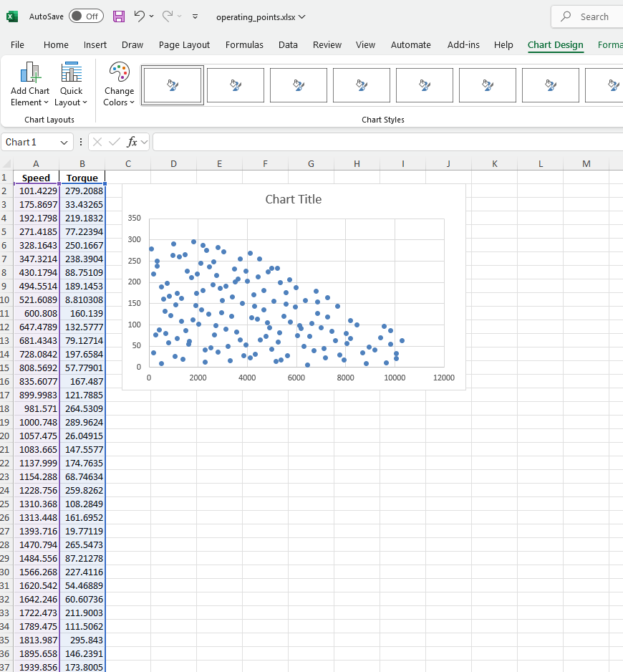This screenshot has height=672, width=623.
Task: Expand the Name Box dropdown arrow
Action: [64, 143]
